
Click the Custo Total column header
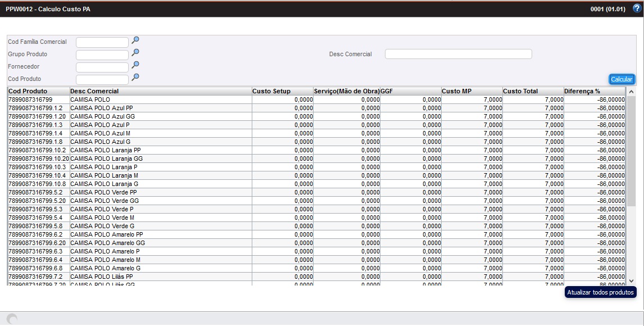point(520,91)
